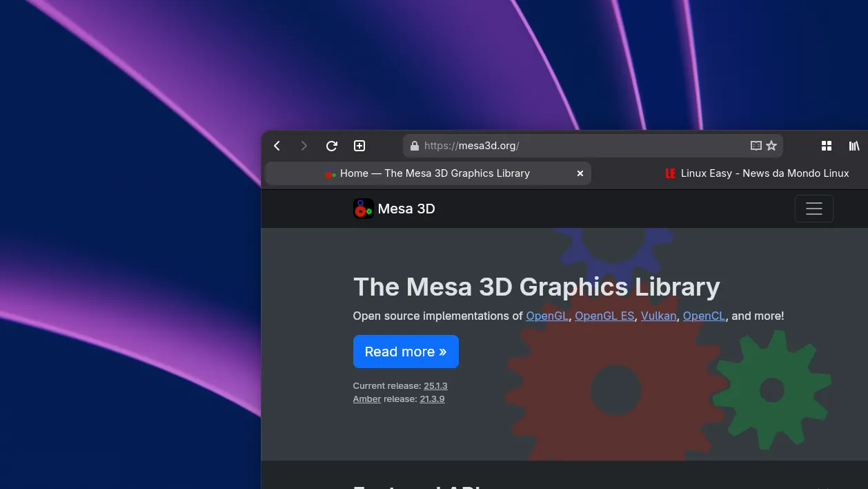
Task: Click the forward navigation arrow
Action: 304,146
